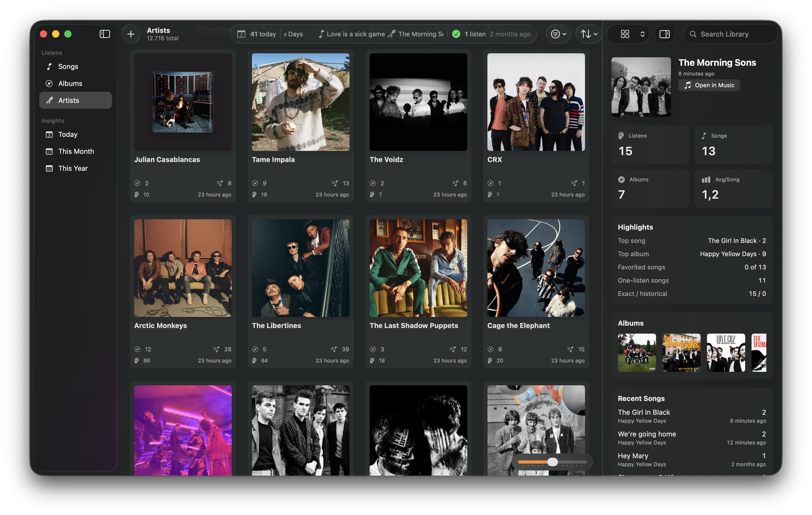Screen dimensions: 812x515
Task: Click the song count icon on Julian Casablancas card
Action: (220, 183)
